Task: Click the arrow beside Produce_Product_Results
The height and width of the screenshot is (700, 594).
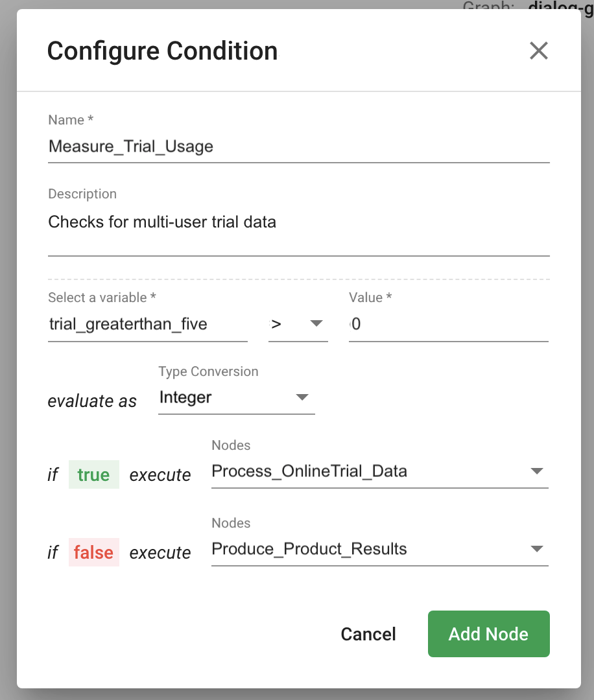Action: [536, 549]
